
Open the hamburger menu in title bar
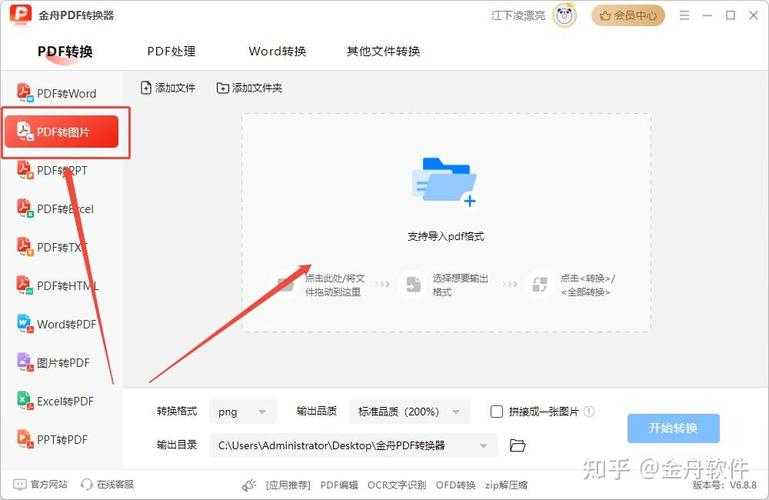(684, 15)
